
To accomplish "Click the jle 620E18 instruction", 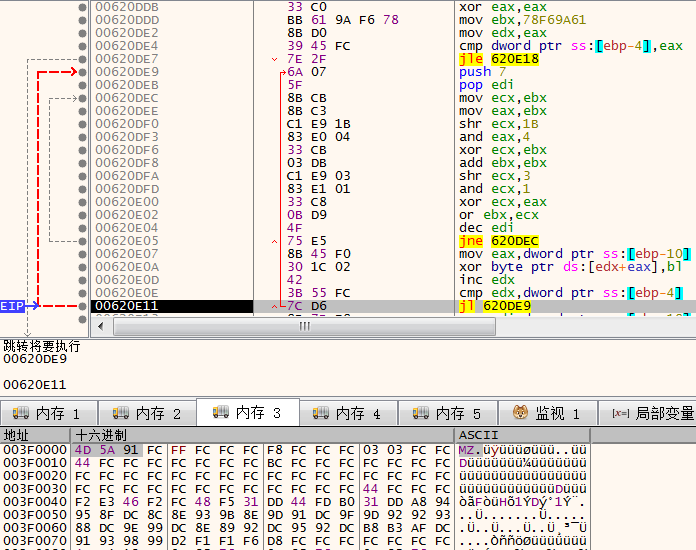I will (x=498, y=59).
